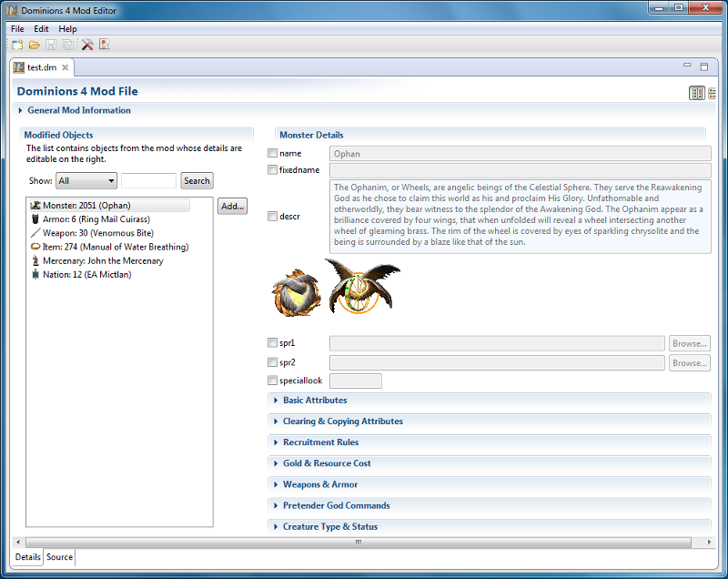Select Armor: 6 (Ring Mail Cuirass)
The image size is (728, 579).
[x=91, y=219]
